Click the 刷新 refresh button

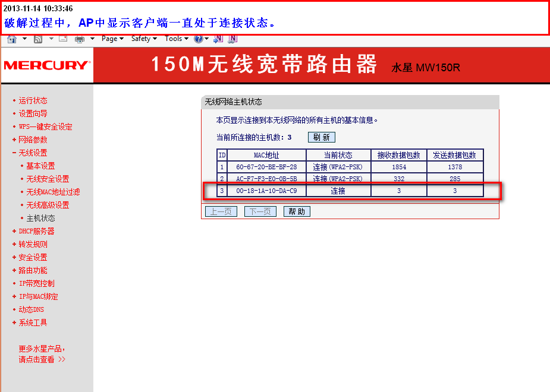[321, 137]
